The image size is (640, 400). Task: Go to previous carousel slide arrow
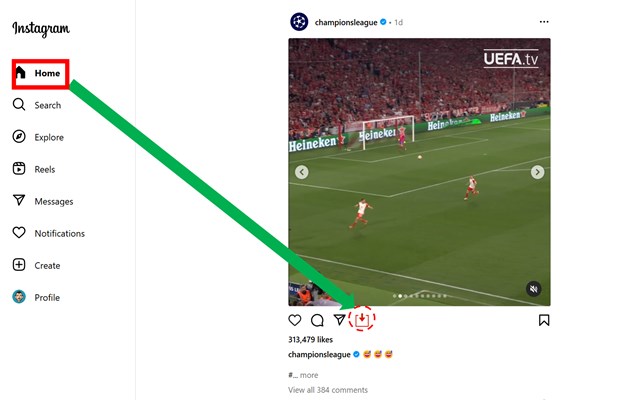(302, 172)
